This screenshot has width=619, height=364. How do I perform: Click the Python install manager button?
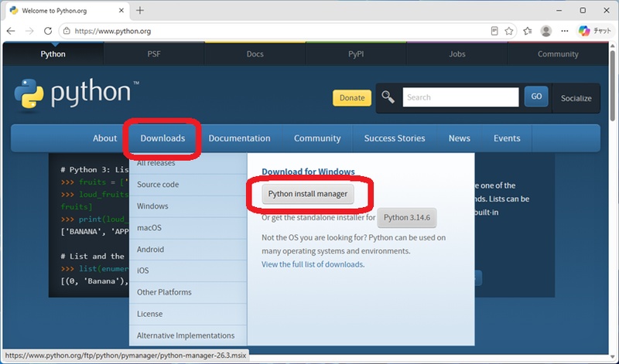click(x=307, y=194)
